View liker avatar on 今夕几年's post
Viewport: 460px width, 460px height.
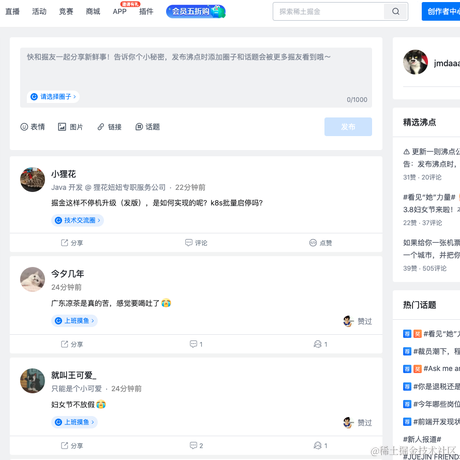point(348,321)
